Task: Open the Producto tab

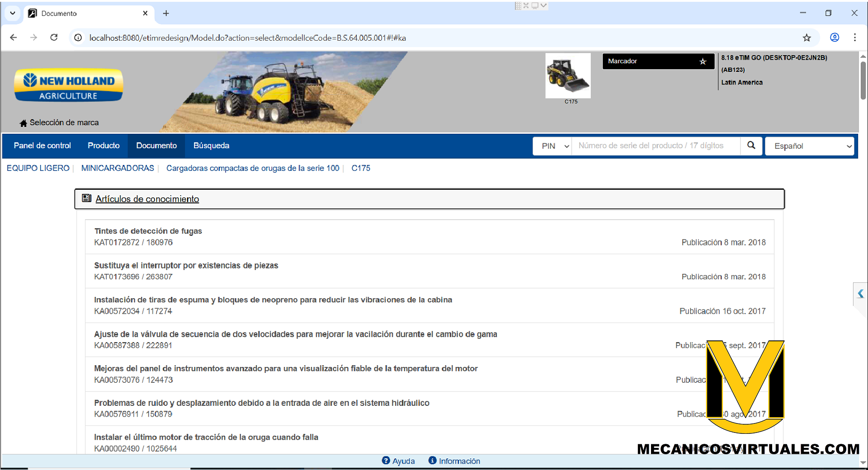Action: tap(104, 146)
